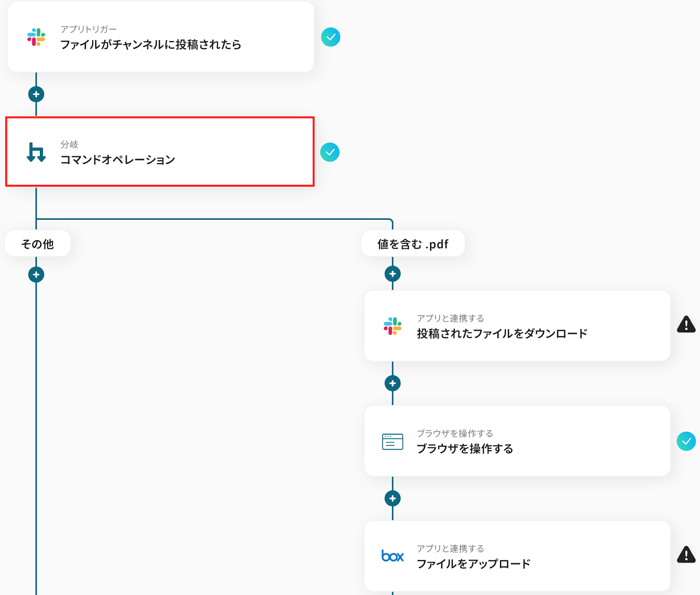Click the branch icon on コマンドオペレーション step

[36, 152]
